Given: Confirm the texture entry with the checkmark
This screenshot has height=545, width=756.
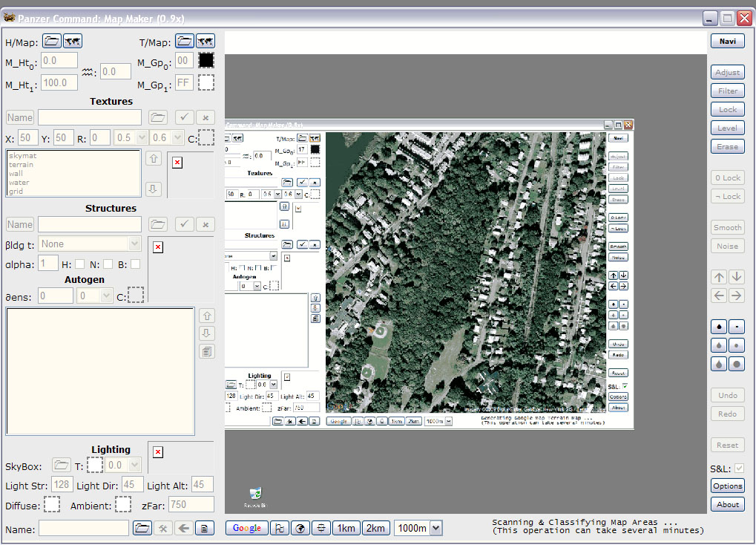Looking at the screenshot, I should [184, 117].
